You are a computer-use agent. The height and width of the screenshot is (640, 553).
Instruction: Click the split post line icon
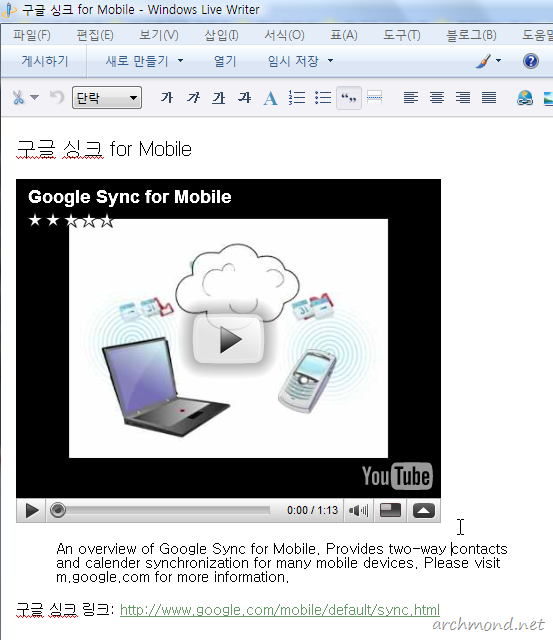click(374, 98)
